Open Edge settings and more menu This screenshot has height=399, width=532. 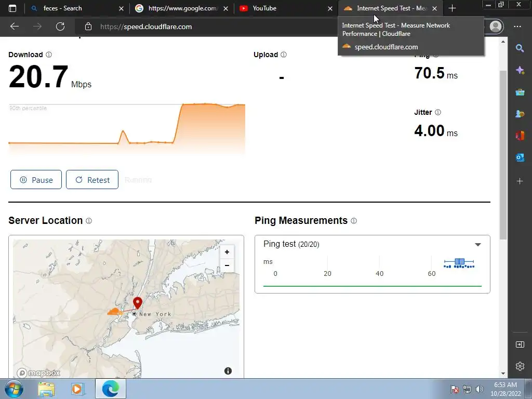coord(517,26)
